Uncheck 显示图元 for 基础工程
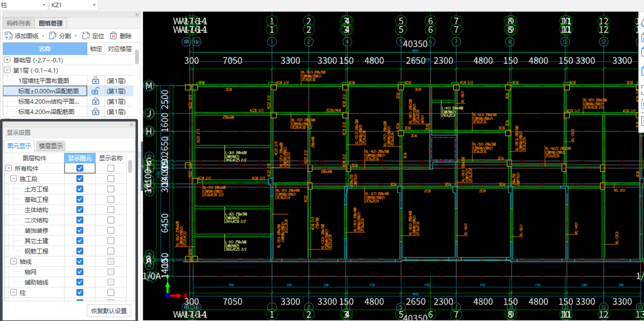This screenshot has height=321, width=644. pyautogui.click(x=80, y=199)
